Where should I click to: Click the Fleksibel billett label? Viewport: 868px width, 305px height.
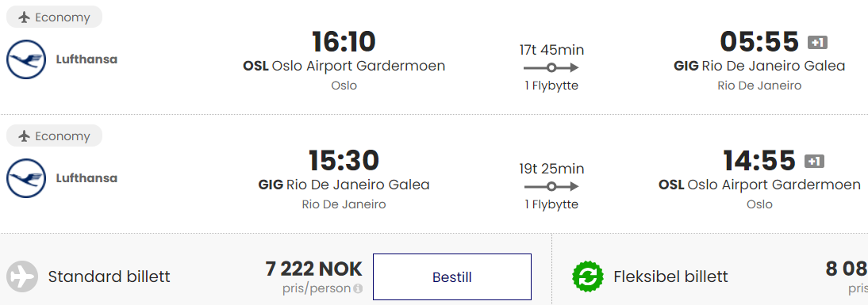pos(670,276)
